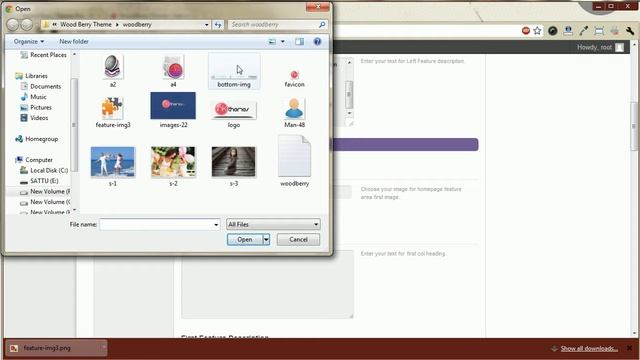This screenshot has height=360, width=640.
Task: Open Local Disk (C:)
Action: pyautogui.click(x=44, y=171)
